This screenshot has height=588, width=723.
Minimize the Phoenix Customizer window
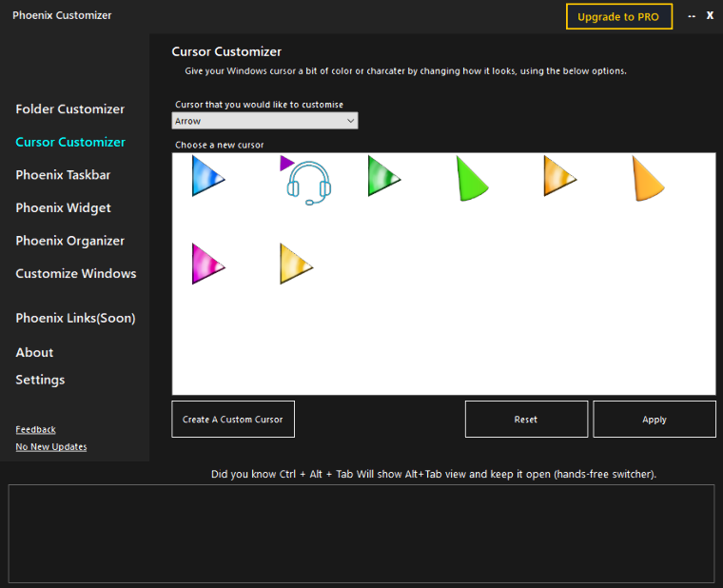click(x=692, y=16)
